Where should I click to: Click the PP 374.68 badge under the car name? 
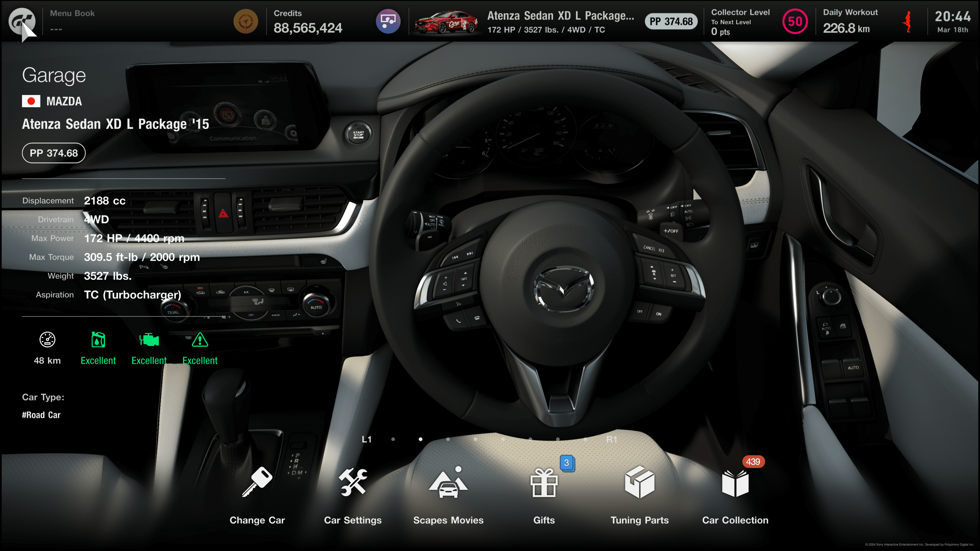pyautogui.click(x=54, y=153)
